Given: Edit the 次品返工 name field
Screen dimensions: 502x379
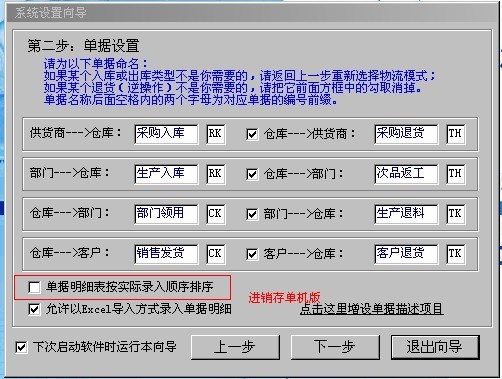Looking at the screenshot, I should [406, 174].
